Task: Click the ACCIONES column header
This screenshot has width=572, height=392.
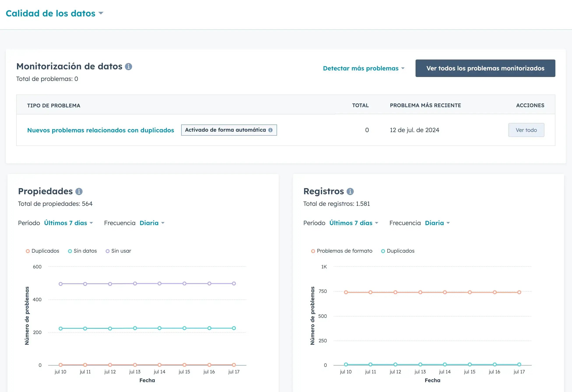Action: [x=530, y=105]
